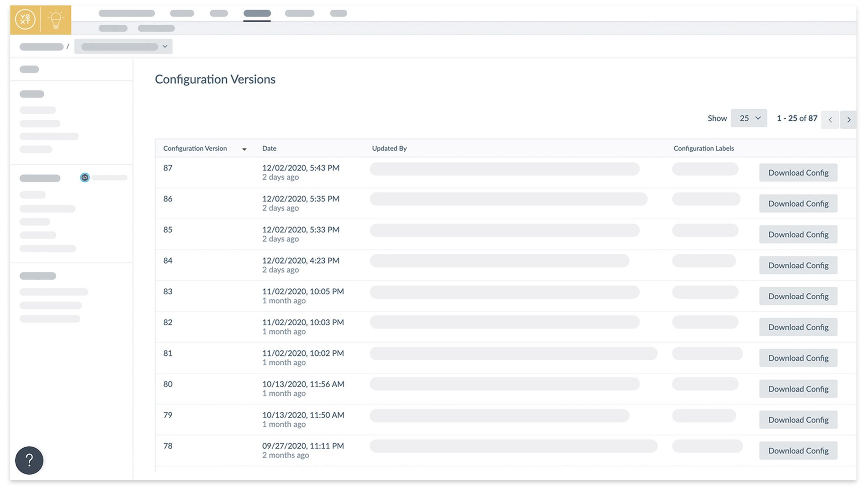Click the Date column header
This screenshot has width=868, height=488.
(269, 149)
